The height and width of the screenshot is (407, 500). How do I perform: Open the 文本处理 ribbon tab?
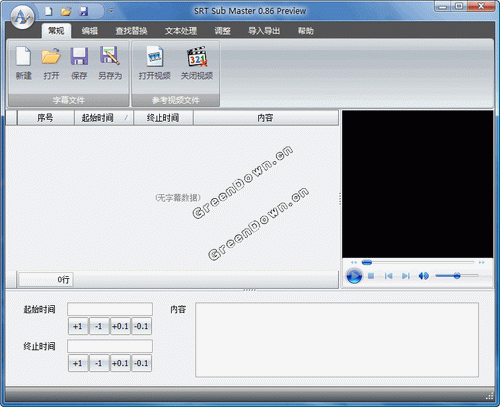click(181, 31)
